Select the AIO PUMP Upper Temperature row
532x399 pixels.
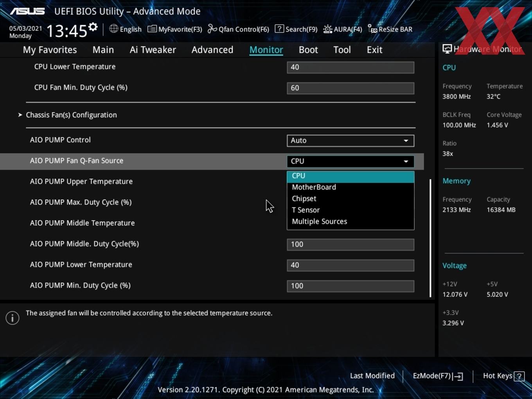point(81,182)
